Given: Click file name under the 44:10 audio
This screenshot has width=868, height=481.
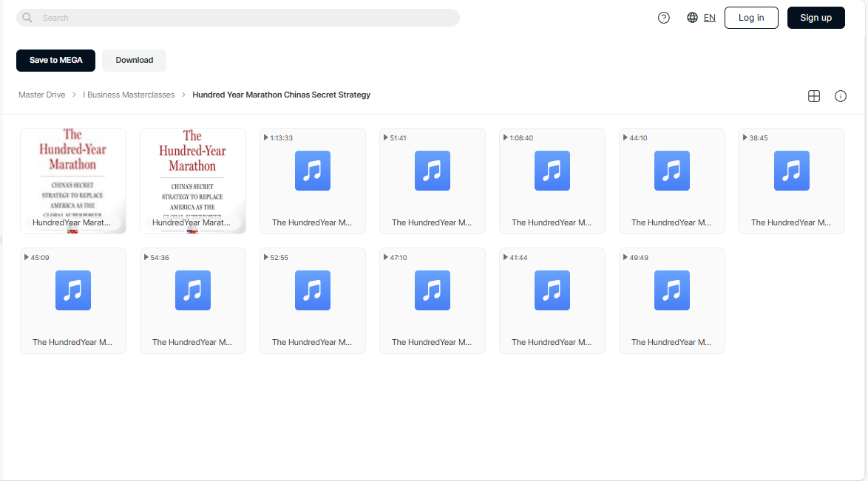Looking at the screenshot, I should click(x=671, y=222).
